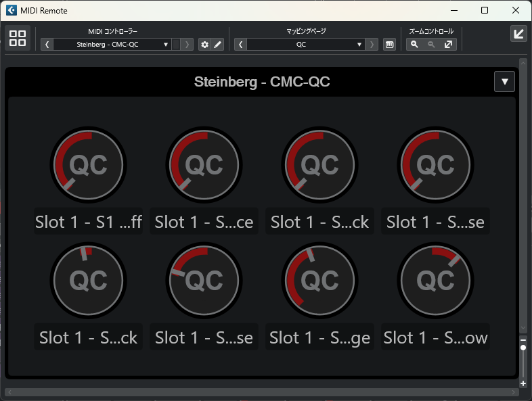Go to next mapping page arrow
532x401 pixels.
[372, 45]
